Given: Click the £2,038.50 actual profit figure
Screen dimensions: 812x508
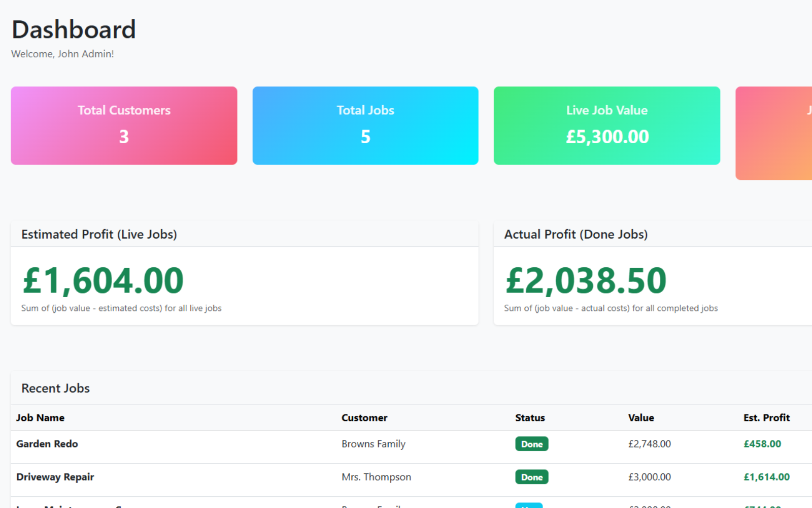Looking at the screenshot, I should [586, 280].
